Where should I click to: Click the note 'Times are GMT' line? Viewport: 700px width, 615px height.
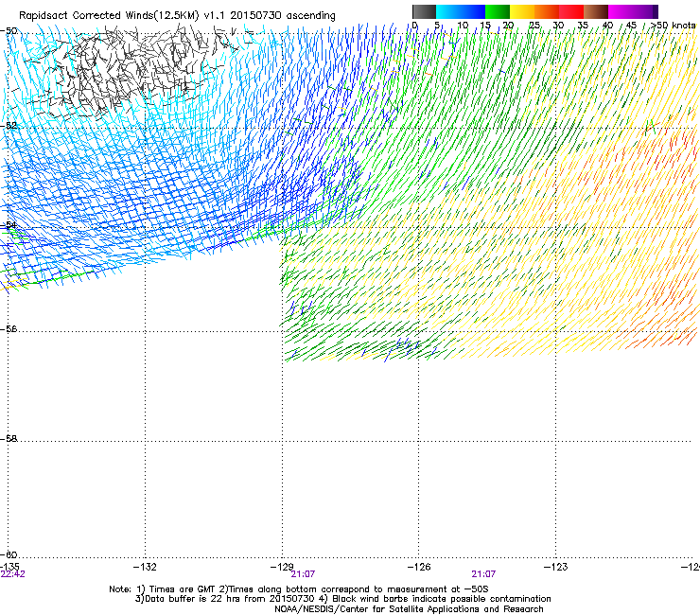299,589
